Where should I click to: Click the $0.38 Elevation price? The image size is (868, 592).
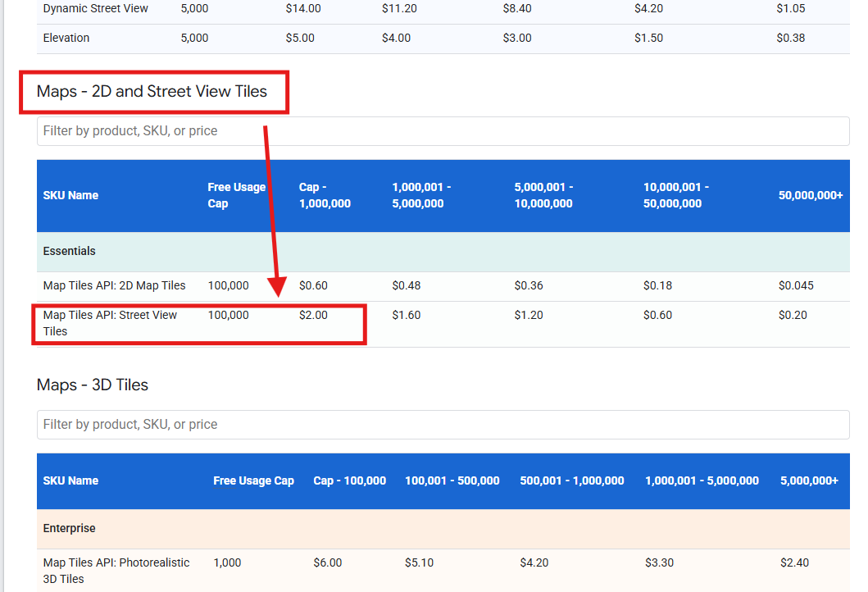[790, 39]
